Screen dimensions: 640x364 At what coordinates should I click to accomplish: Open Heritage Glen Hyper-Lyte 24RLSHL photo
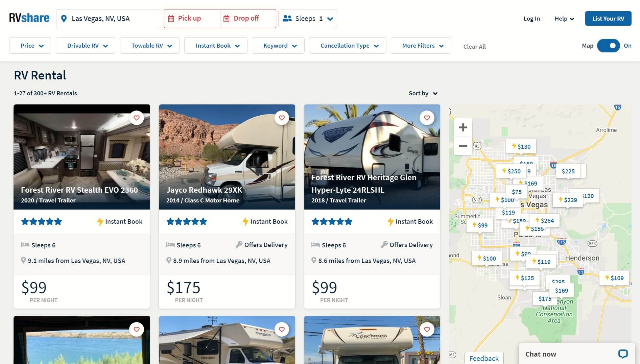click(x=372, y=157)
